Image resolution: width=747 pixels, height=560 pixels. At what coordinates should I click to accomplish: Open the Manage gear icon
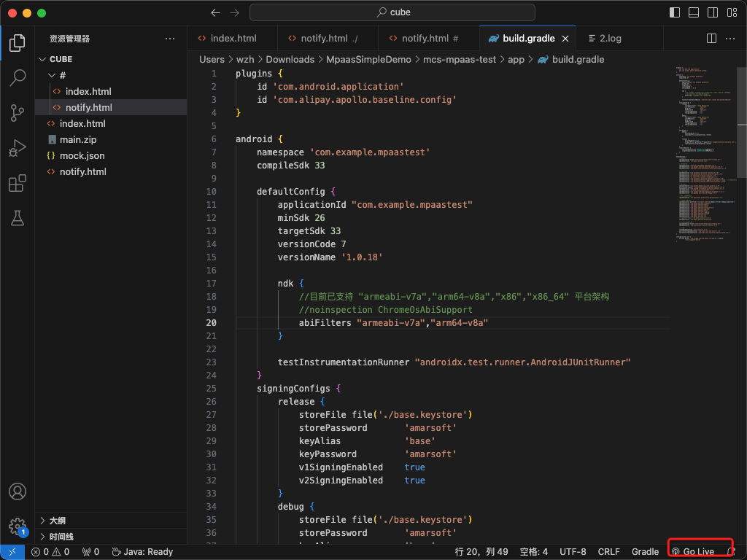click(18, 526)
